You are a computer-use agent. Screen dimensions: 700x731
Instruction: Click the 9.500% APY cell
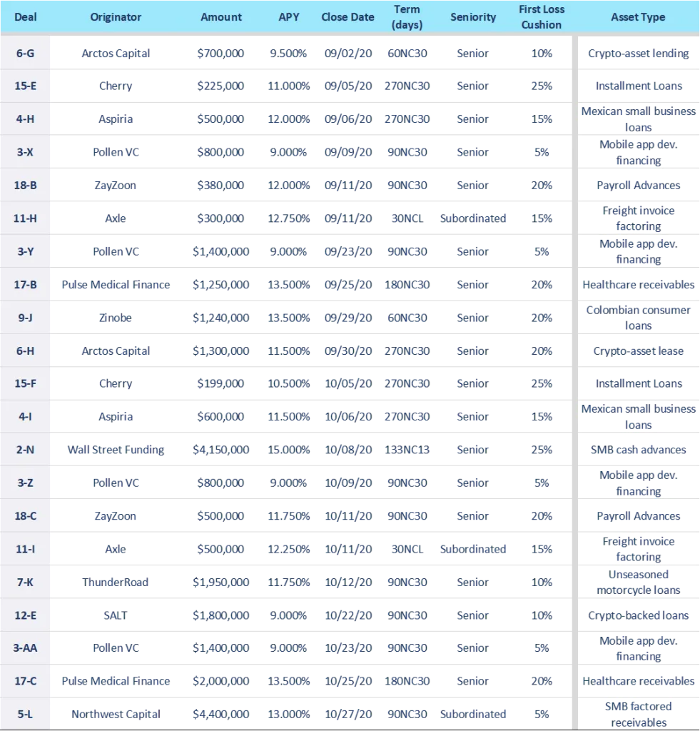click(x=289, y=53)
